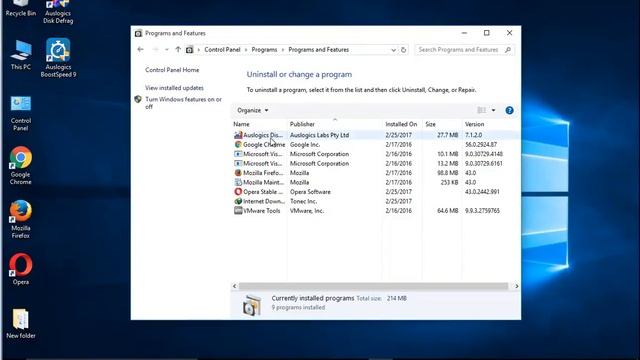This screenshot has width=640, height=360.
Task: Select the VMware Tools program row
Action: pyautogui.click(x=376, y=211)
